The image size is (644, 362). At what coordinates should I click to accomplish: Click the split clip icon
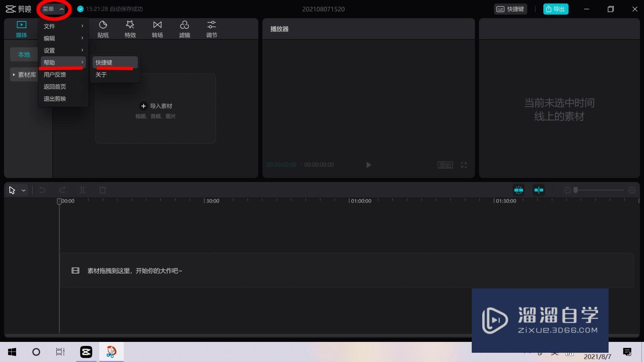tap(83, 190)
